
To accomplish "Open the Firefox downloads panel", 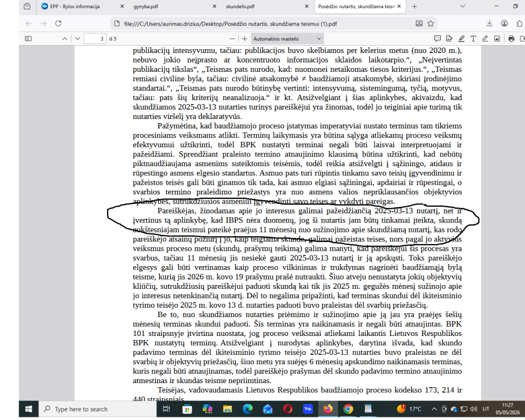I will pyautogui.click(x=490, y=24).
